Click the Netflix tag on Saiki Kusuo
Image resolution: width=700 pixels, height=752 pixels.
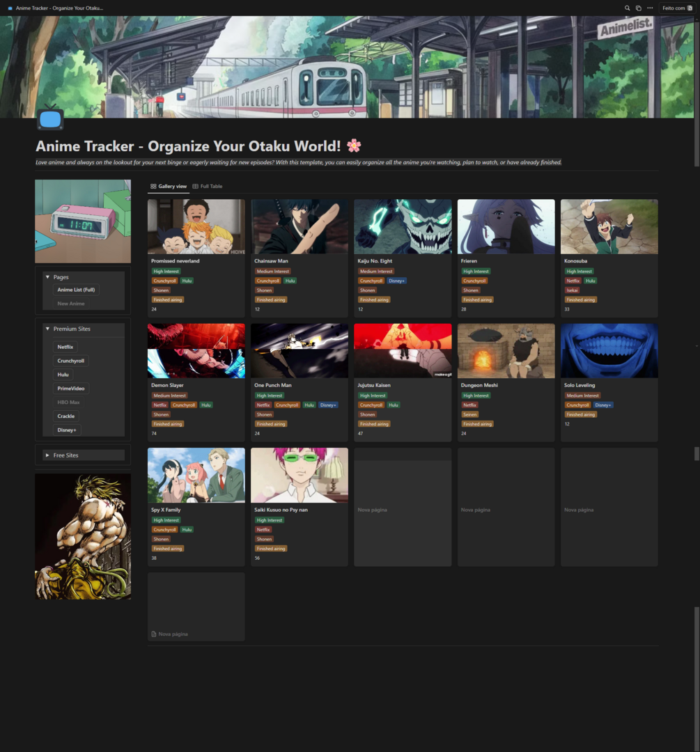263,530
